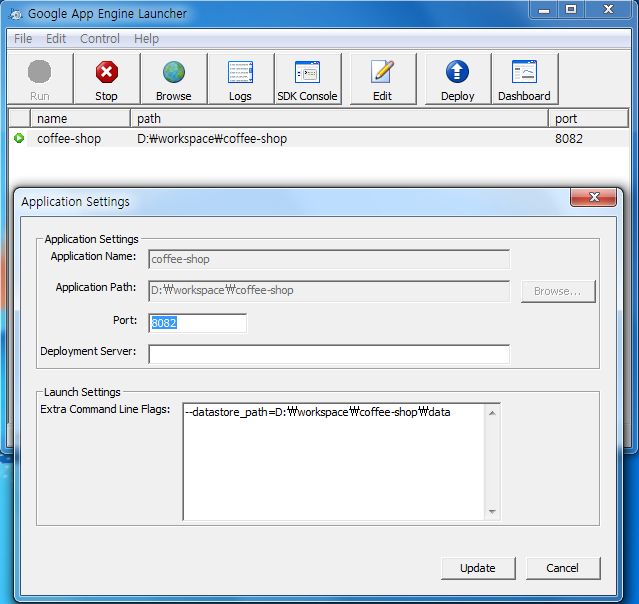Sort by the path column header
The image size is (639, 604).
[x=339, y=119]
